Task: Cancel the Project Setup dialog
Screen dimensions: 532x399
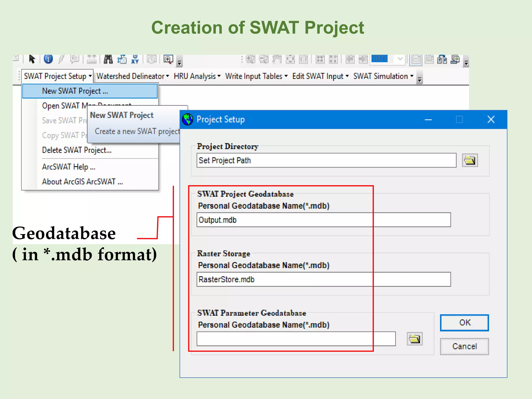Action: point(464,346)
